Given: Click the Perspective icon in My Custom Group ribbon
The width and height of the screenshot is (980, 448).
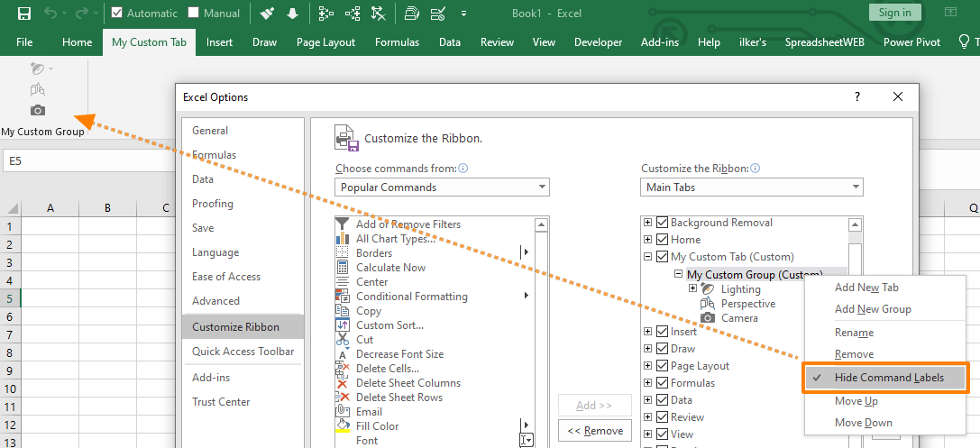Looking at the screenshot, I should click(x=38, y=89).
